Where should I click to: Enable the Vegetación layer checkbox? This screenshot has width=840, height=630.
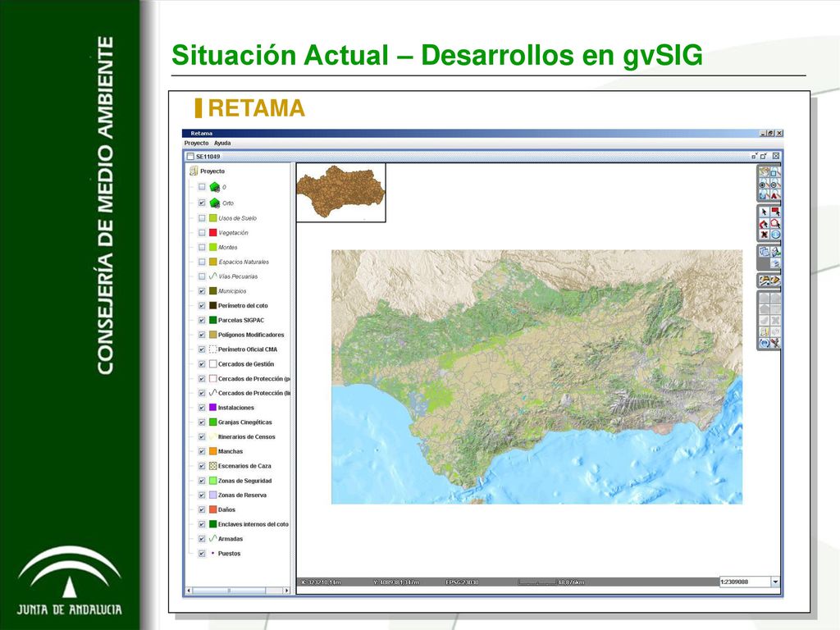click(202, 232)
